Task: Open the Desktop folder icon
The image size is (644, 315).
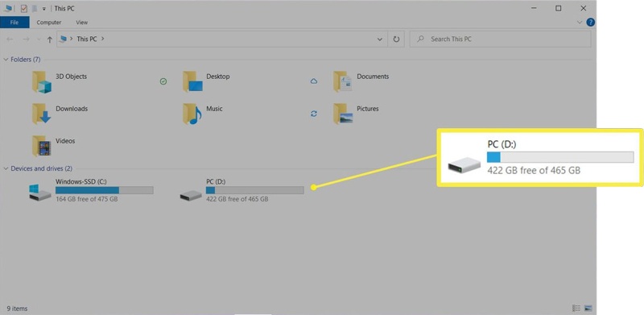Action: point(192,81)
